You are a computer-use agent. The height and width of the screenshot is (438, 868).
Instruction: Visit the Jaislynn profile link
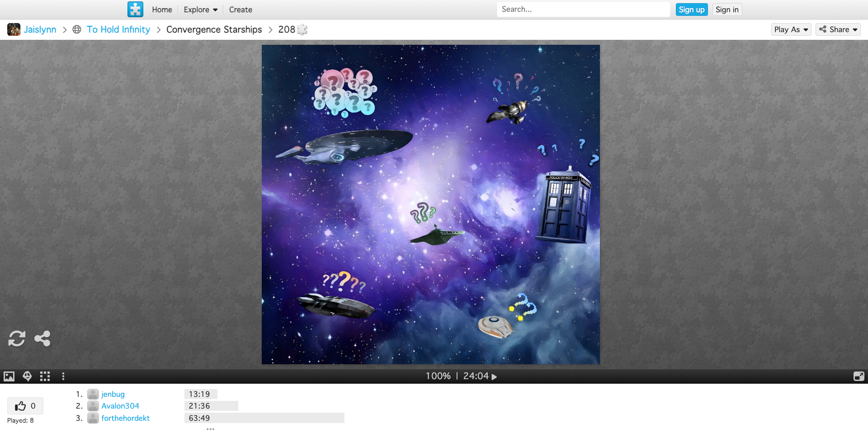40,29
